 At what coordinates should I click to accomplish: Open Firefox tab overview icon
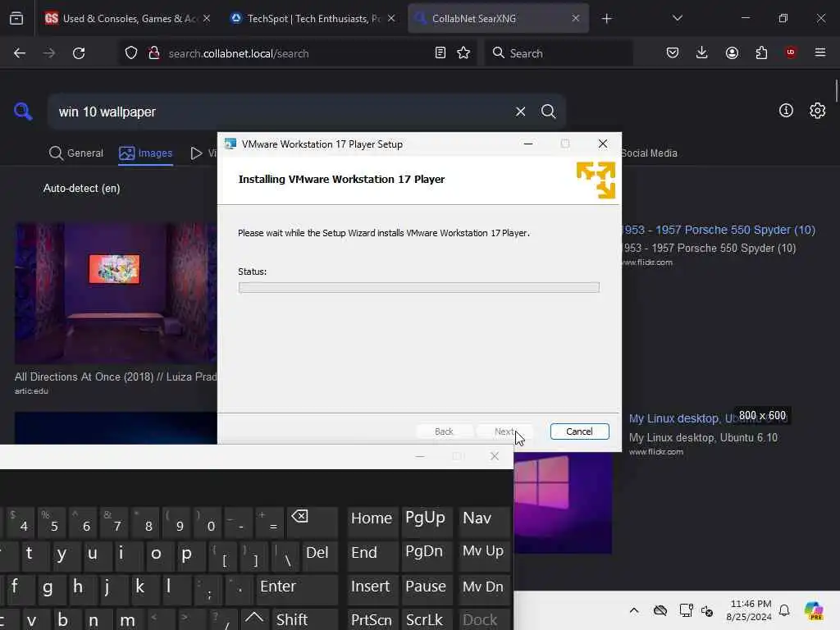(x=16, y=19)
